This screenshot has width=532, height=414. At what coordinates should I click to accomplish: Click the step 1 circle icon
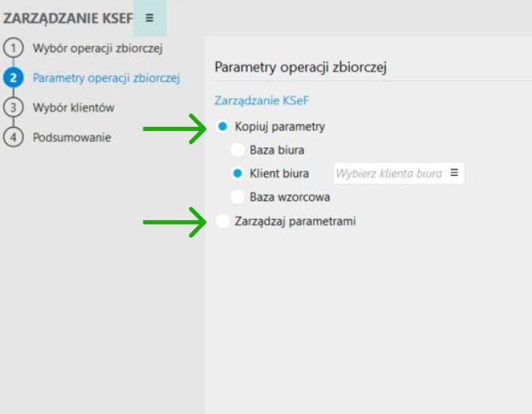click(x=13, y=48)
